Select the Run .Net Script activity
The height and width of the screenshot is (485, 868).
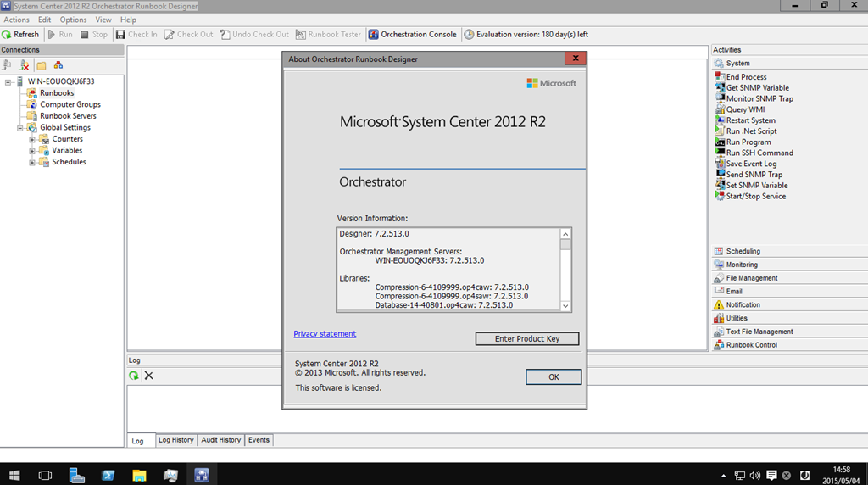coord(746,131)
